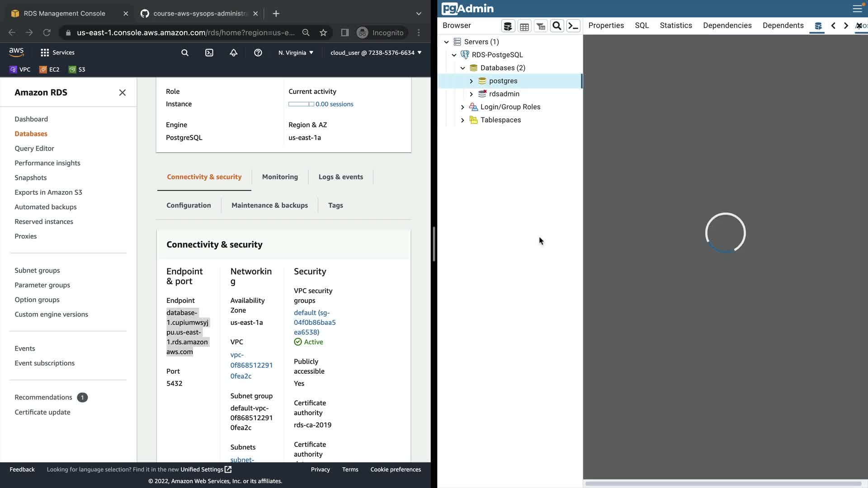Open Search Objects magnifier in pgAdmin

click(557, 26)
